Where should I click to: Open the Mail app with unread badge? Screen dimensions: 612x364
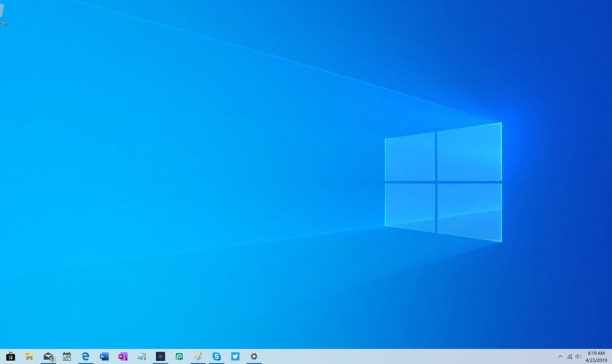point(48,357)
